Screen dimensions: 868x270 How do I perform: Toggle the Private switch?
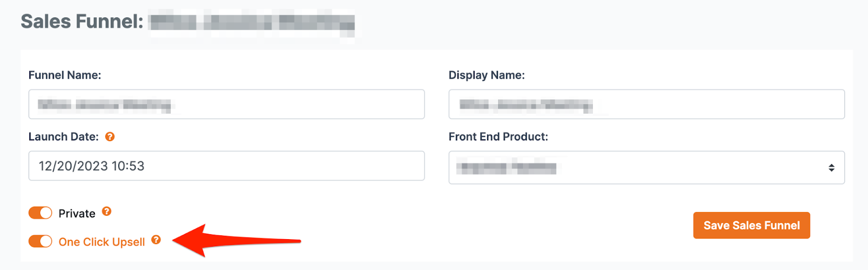[40, 213]
